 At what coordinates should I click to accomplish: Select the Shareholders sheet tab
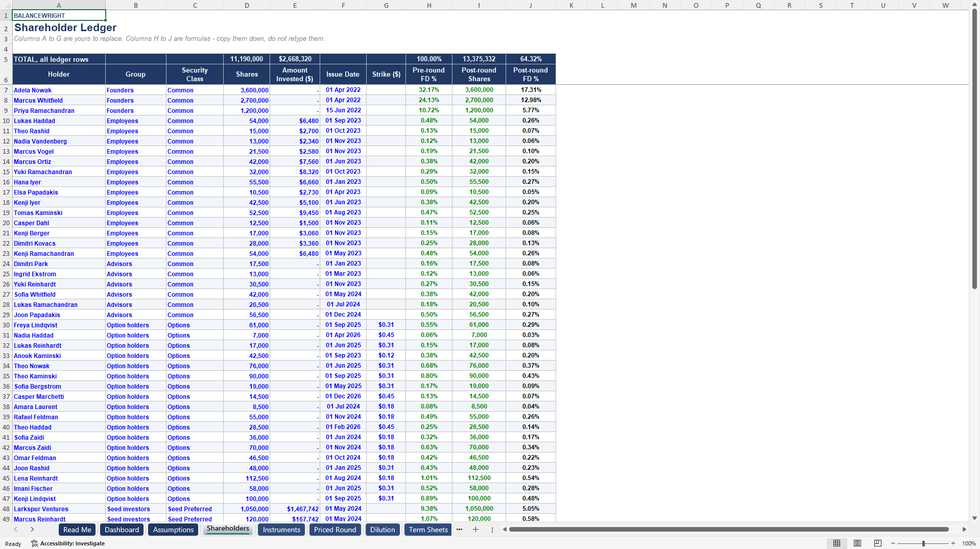click(x=228, y=529)
